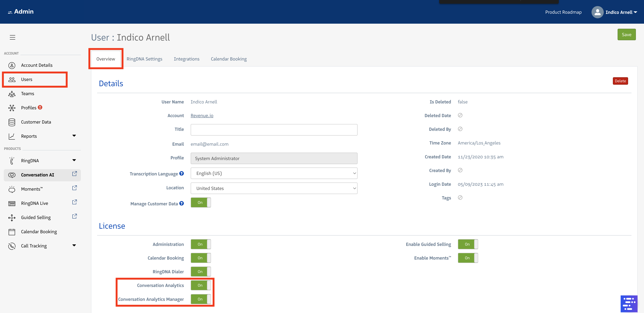644x313 pixels.
Task: Open the Location dropdown
Action: [x=274, y=188]
